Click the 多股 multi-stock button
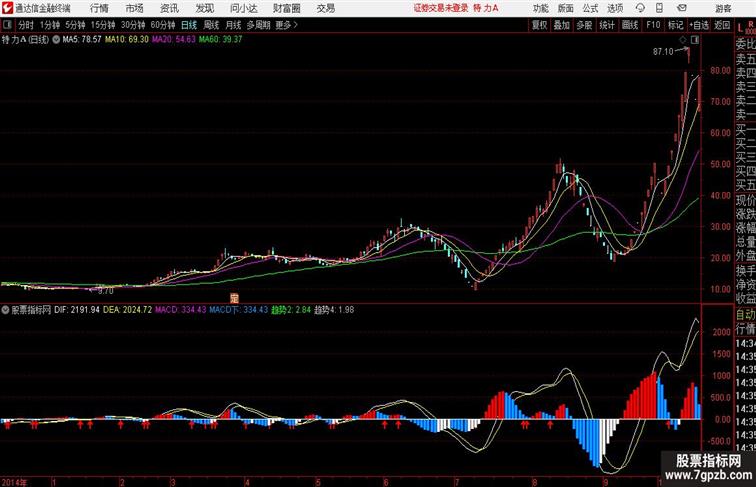Viewport: 756px width, 487px height. [584, 25]
